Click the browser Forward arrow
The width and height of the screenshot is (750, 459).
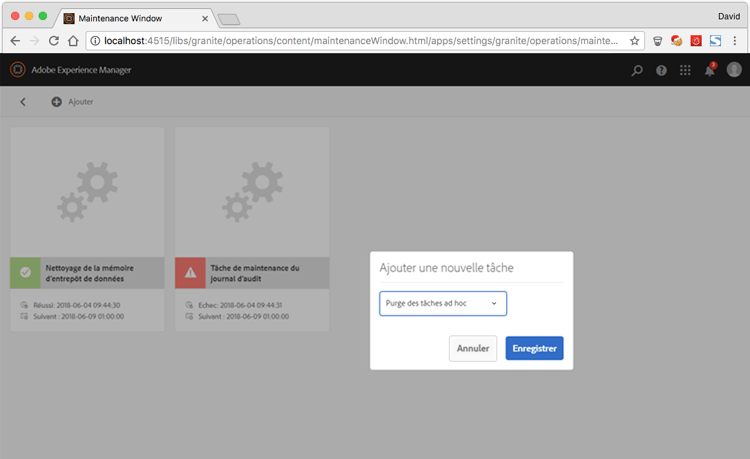point(34,41)
